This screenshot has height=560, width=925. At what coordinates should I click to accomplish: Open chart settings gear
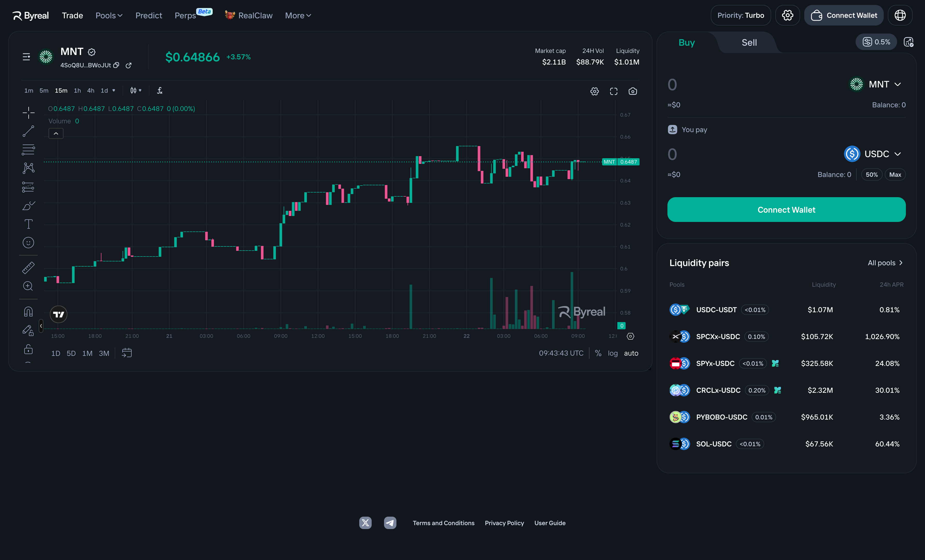pyautogui.click(x=595, y=91)
